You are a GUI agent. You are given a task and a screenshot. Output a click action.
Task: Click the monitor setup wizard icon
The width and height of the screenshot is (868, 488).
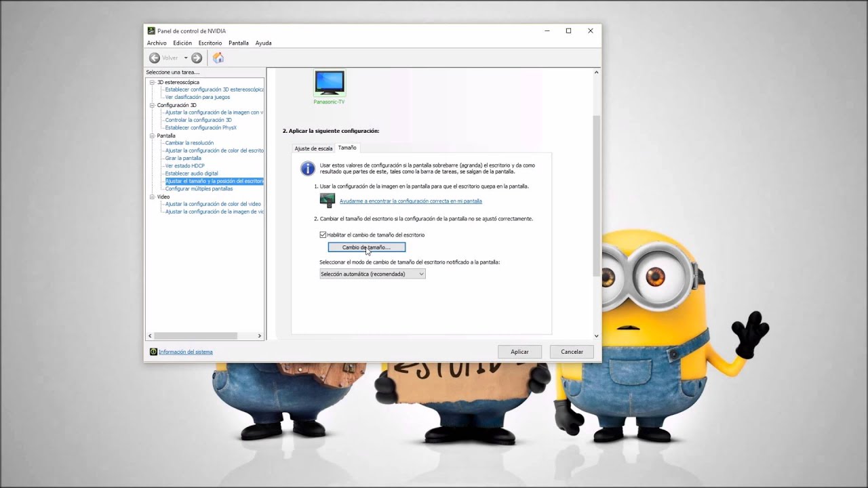click(328, 200)
